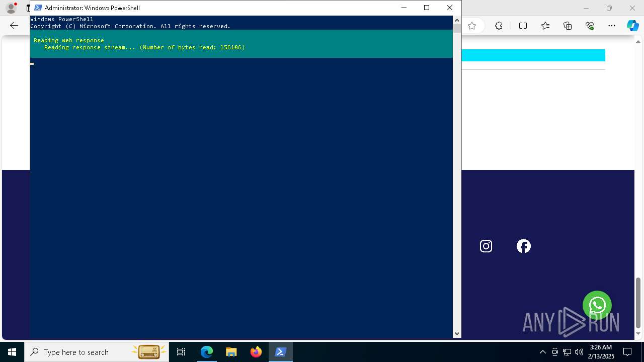
Task: Open the Edge Favorites list
Action: tap(545, 26)
